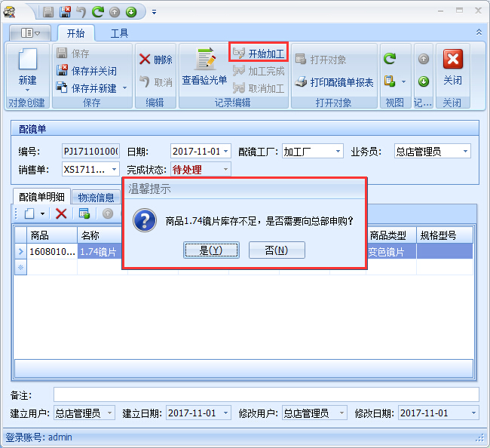
Task: Collapse the ribbon with the chevron arrow
Action: click(479, 32)
